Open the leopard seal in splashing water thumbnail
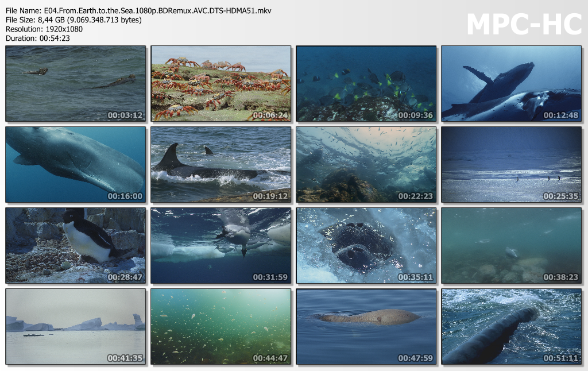Viewport: 588px width, 371px height. tap(366, 246)
